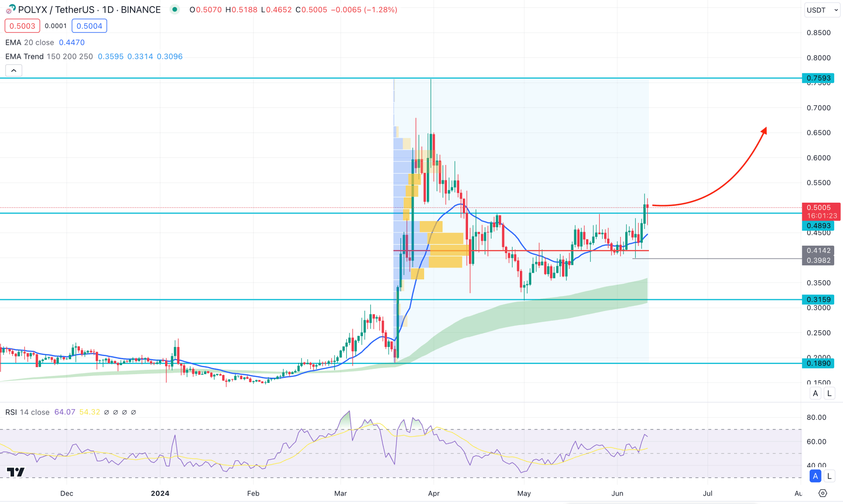Toggle auto scale A on the price chart
The width and height of the screenshot is (843, 504).
pos(815,393)
